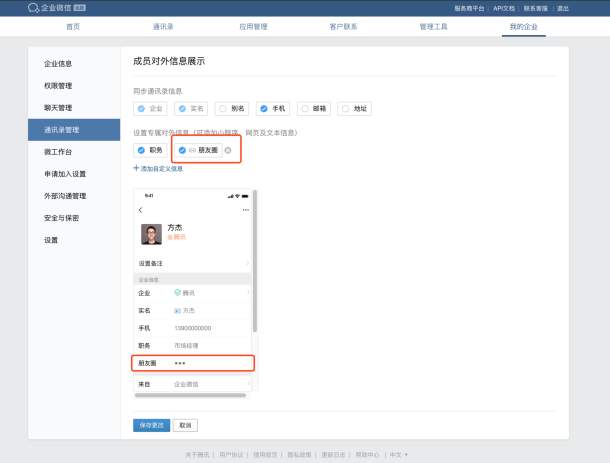This screenshot has height=463, width=610.
Task: Click the 退出 logout link
Action: [563, 8]
